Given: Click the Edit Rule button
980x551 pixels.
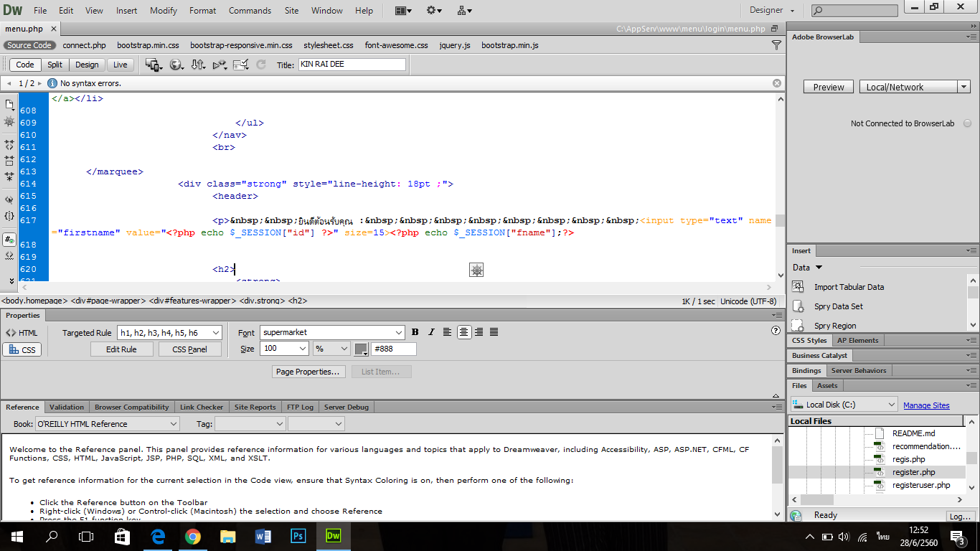Looking at the screenshot, I should point(122,349).
